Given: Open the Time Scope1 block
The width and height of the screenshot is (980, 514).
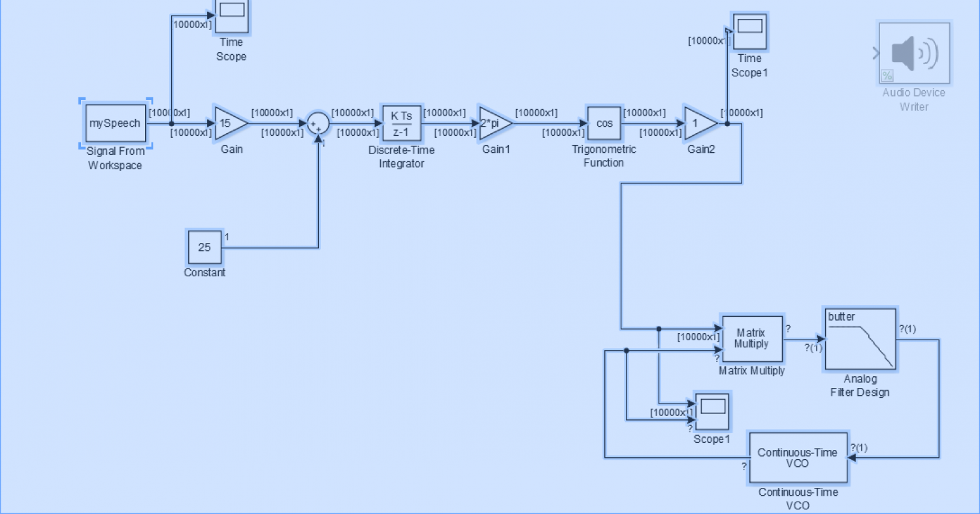Looking at the screenshot, I should point(749,31).
